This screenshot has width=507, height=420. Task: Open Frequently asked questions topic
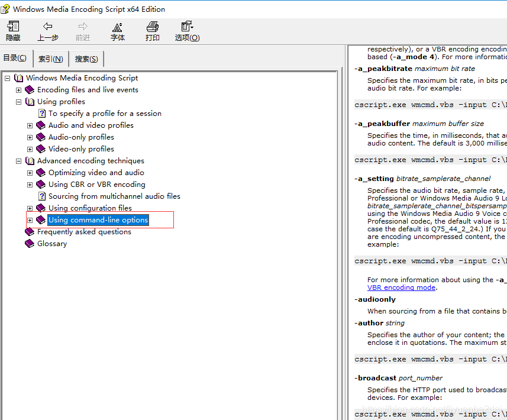(84, 232)
